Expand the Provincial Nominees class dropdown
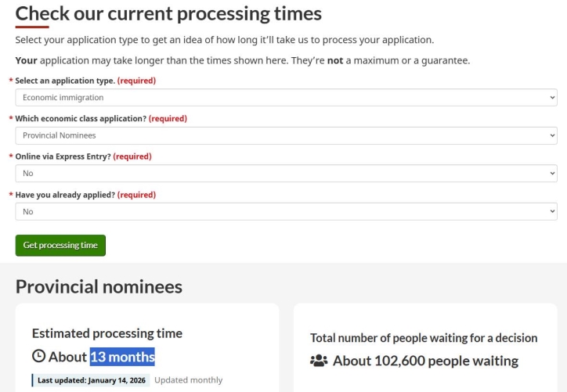The width and height of the screenshot is (567, 392). click(x=286, y=135)
